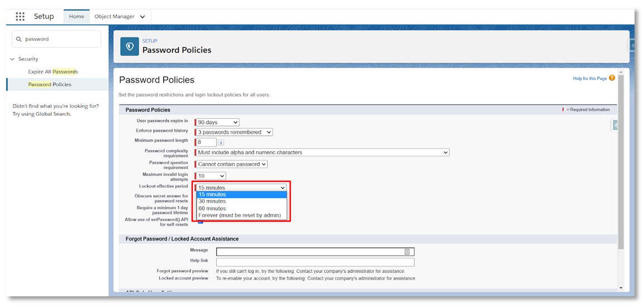The image size is (644, 308).
Task: Click the page vertical scrollbar
Action: (621, 162)
